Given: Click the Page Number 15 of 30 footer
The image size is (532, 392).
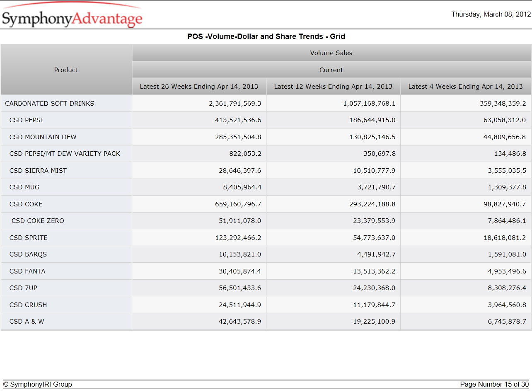Looking at the screenshot, I should click(494, 385).
